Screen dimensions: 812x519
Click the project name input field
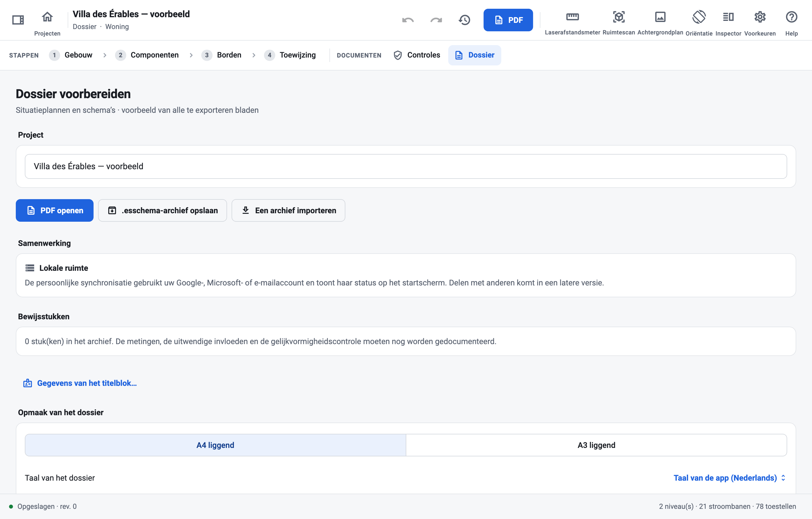[406, 166]
